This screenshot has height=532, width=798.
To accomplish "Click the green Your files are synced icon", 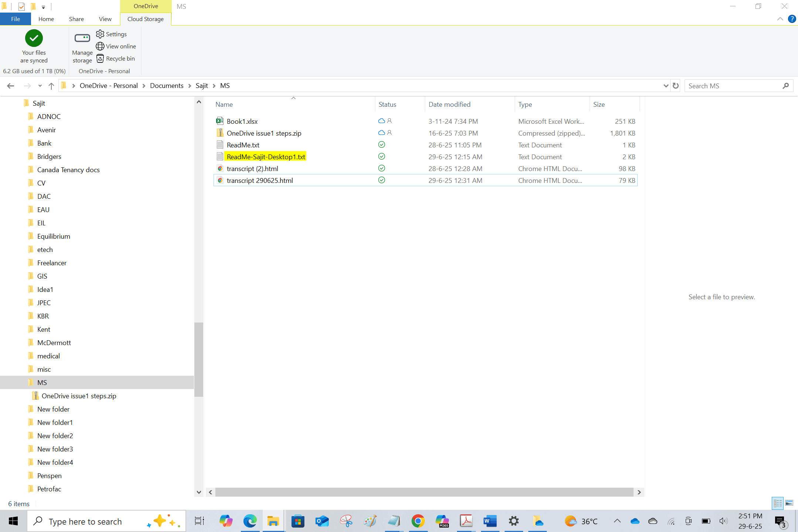I will click(x=34, y=38).
